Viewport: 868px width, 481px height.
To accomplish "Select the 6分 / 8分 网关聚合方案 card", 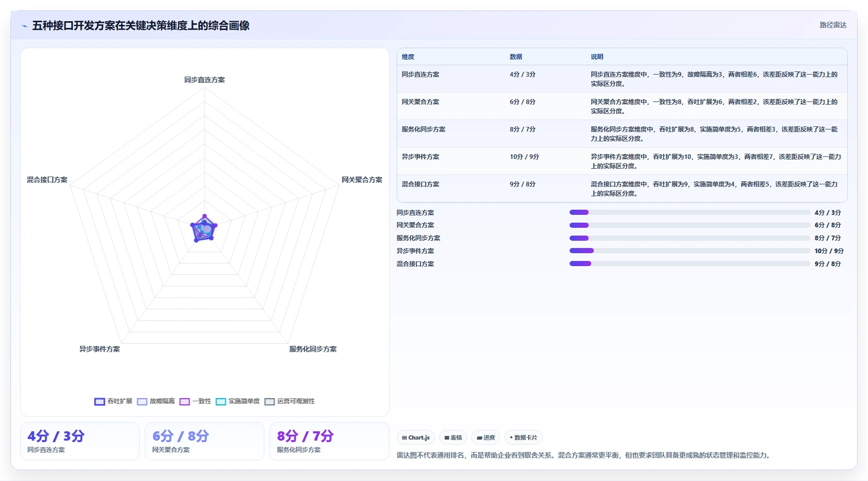I will click(x=204, y=441).
